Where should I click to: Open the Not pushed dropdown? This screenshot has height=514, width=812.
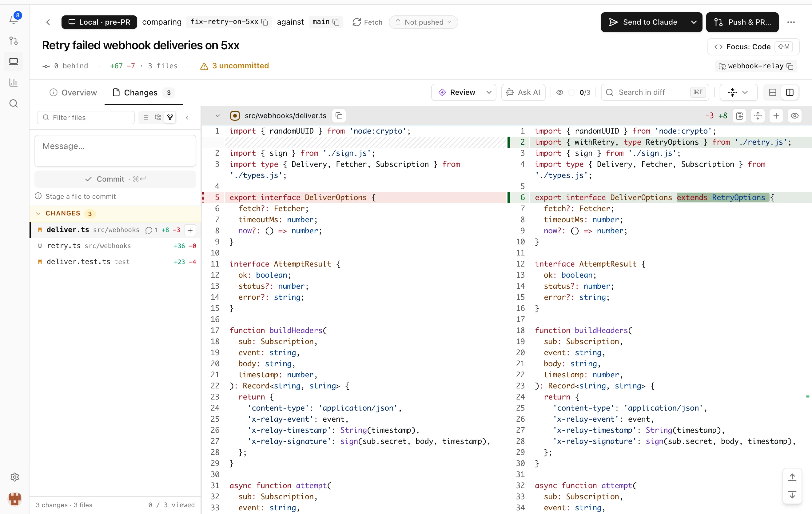pyautogui.click(x=423, y=22)
